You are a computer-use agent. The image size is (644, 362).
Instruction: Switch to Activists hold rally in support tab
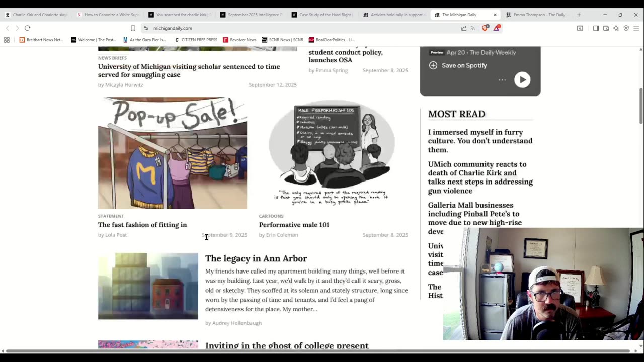pos(394,15)
